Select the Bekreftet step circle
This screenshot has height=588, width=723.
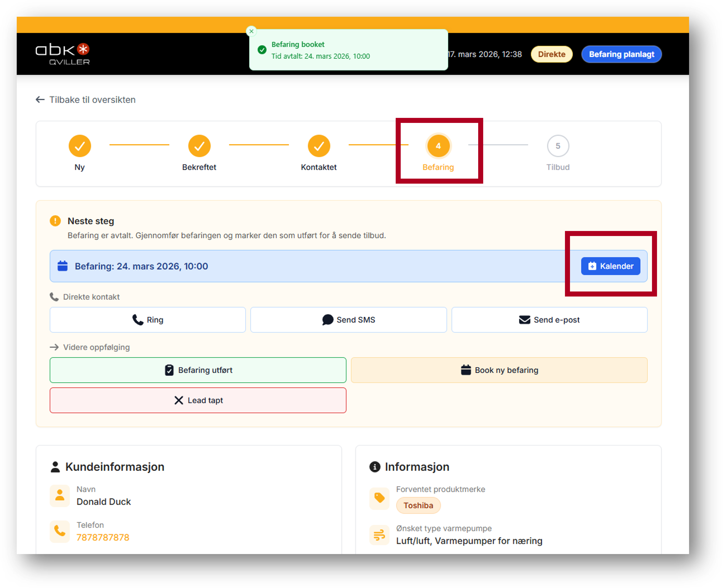point(199,146)
